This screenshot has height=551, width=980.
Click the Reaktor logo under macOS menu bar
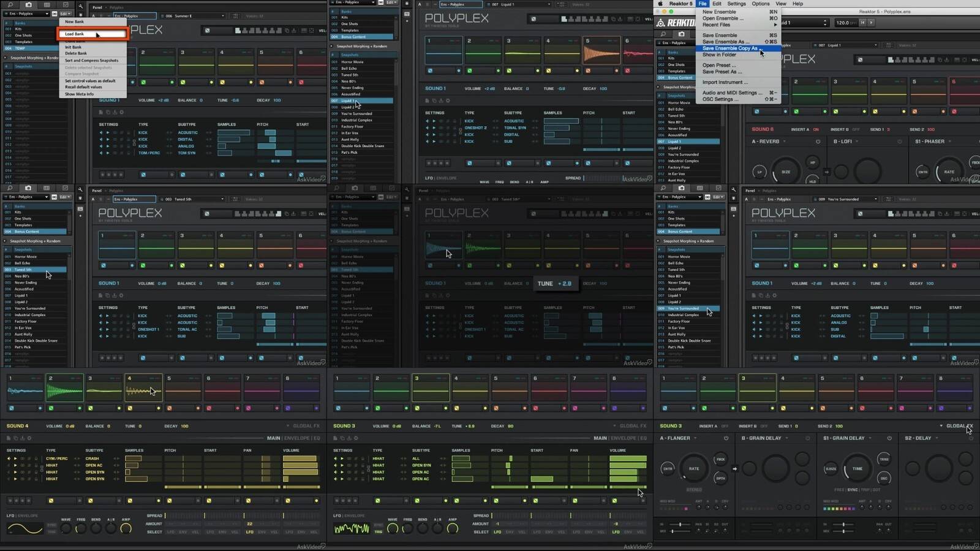(676, 23)
